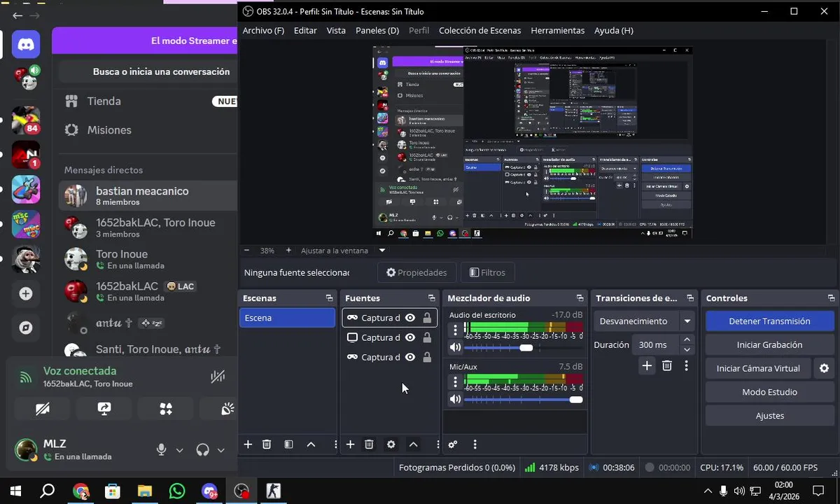This screenshot has height=504, width=840.
Task: Add a new source in Fuentes panel
Action: point(350,444)
